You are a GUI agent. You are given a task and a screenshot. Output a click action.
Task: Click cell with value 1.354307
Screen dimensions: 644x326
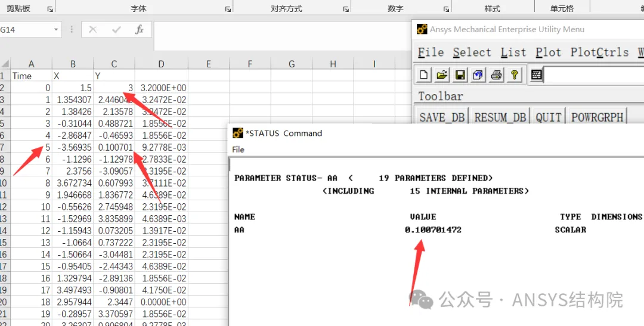[73, 100]
